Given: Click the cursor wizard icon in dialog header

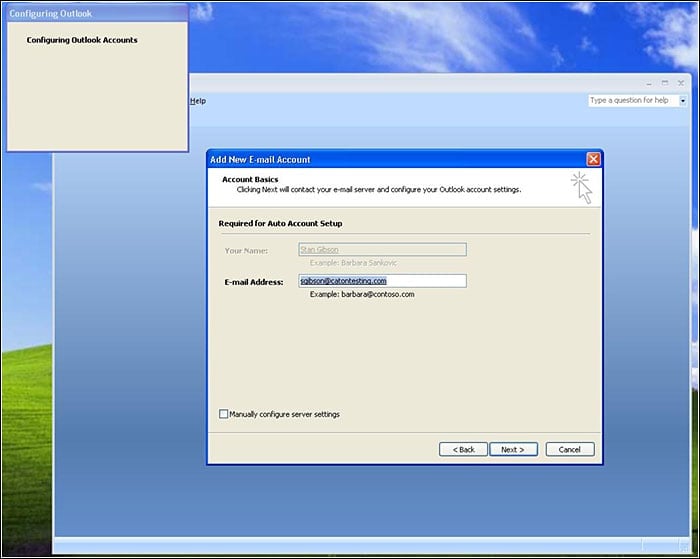Looking at the screenshot, I should pos(582,188).
